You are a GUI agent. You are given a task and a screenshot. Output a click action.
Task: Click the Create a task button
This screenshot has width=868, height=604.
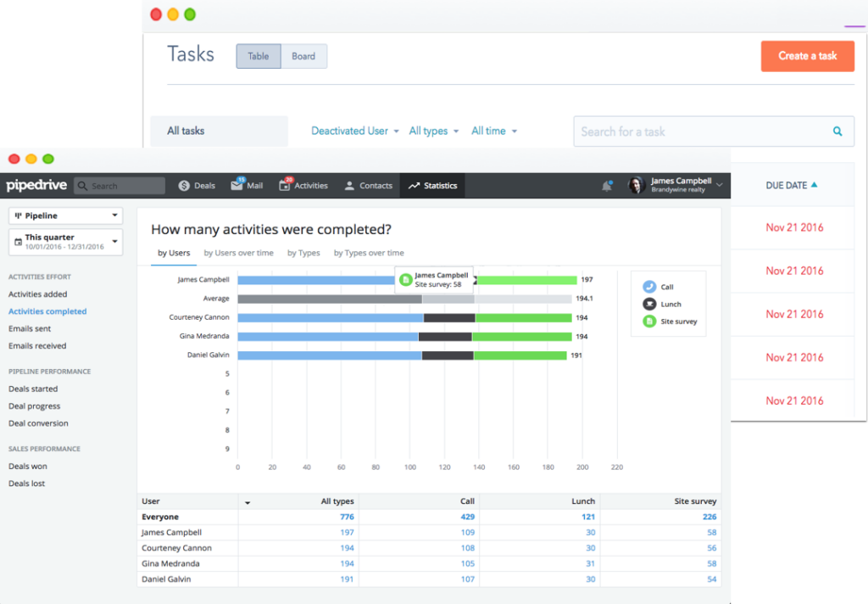point(807,56)
